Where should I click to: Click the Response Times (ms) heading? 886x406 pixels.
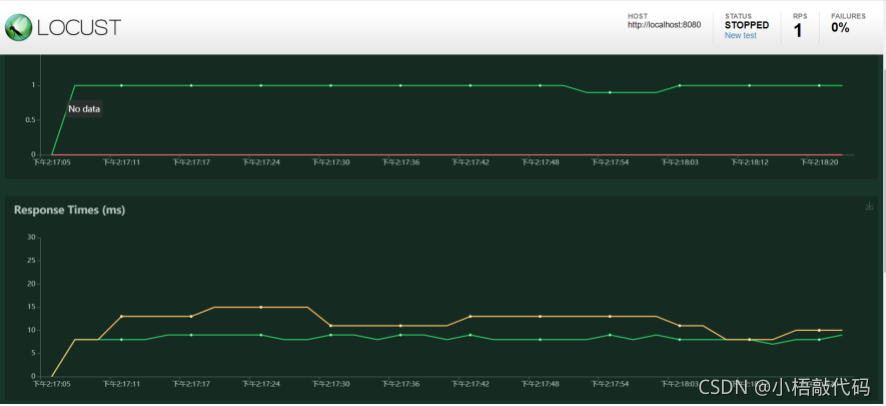coord(70,210)
